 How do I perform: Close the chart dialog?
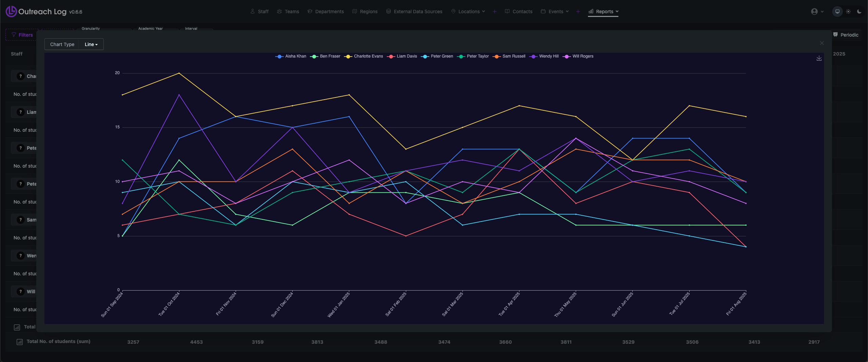(x=822, y=43)
